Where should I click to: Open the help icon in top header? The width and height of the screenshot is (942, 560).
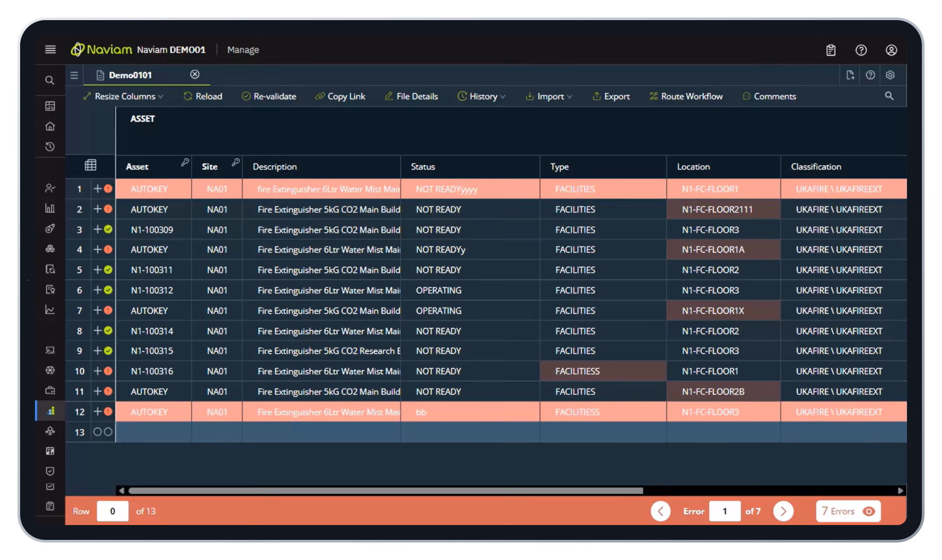pyautogui.click(x=861, y=50)
